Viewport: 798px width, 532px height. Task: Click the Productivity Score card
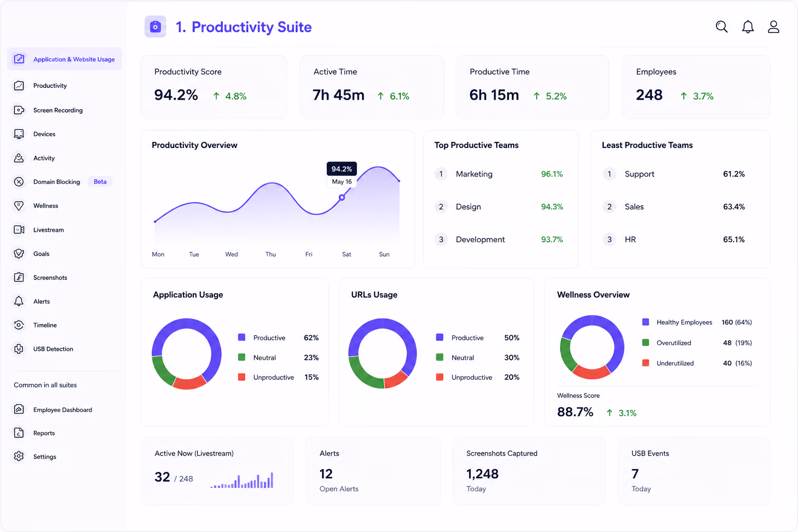coord(214,87)
